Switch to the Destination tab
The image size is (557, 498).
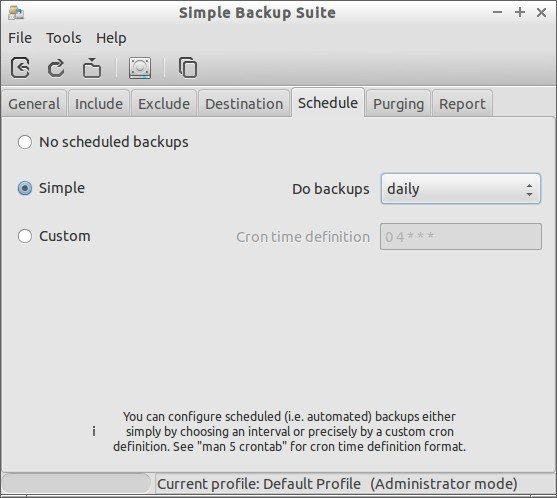click(x=244, y=104)
